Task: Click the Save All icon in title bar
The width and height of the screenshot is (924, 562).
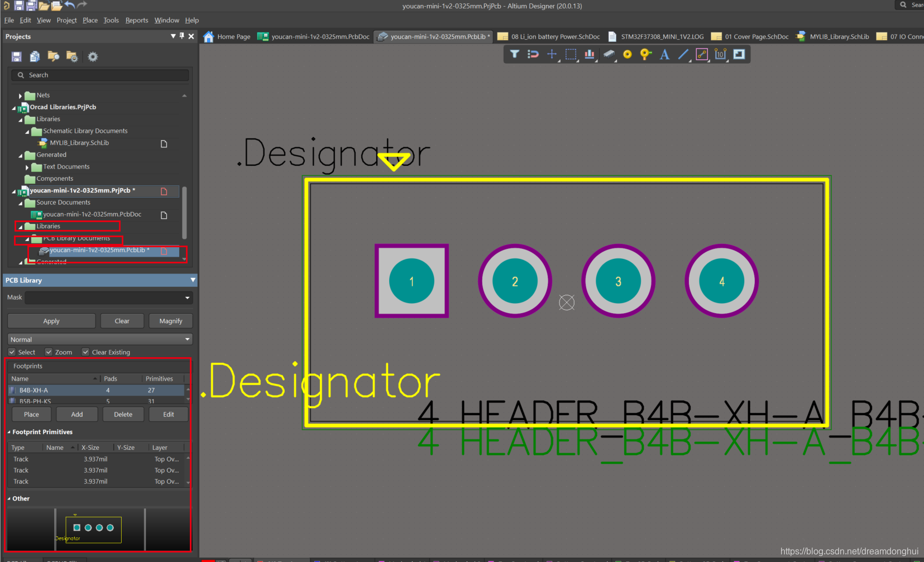Action: [31, 6]
